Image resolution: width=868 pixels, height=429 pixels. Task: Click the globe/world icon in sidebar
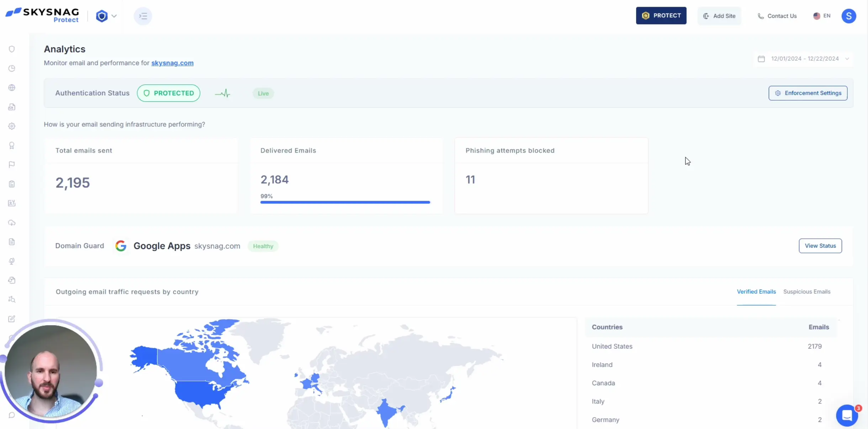[x=12, y=88]
